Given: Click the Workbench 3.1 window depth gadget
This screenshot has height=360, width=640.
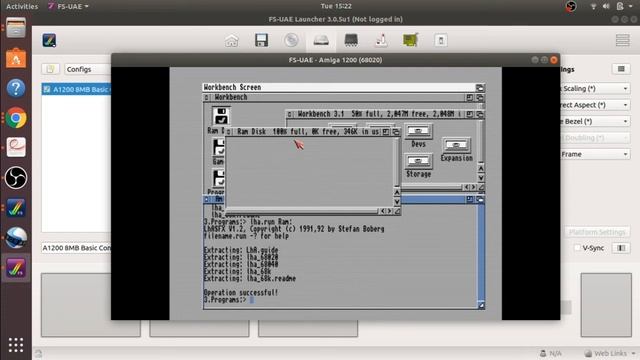Looking at the screenshot, I should pos(480,114).
